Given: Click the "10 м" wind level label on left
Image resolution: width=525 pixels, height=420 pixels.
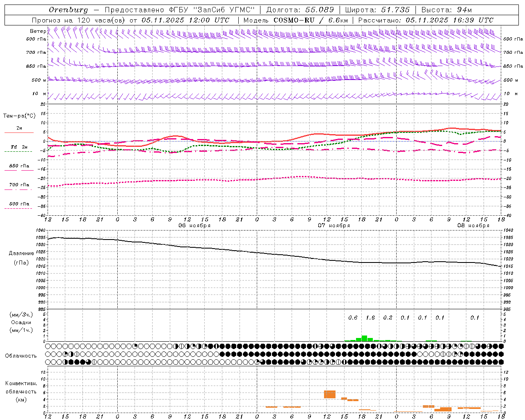Looking at the screenshot, I should [x=39, y=94].
